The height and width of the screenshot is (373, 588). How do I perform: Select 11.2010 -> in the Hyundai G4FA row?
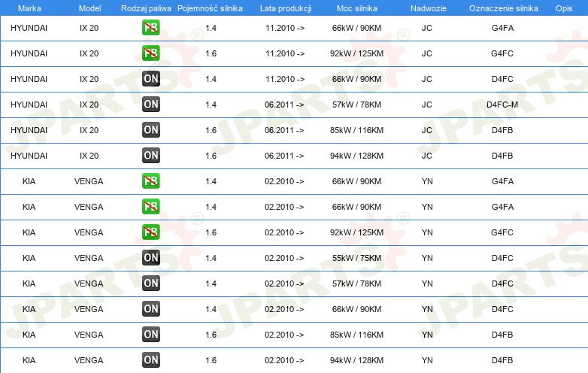tap(285, 28)
